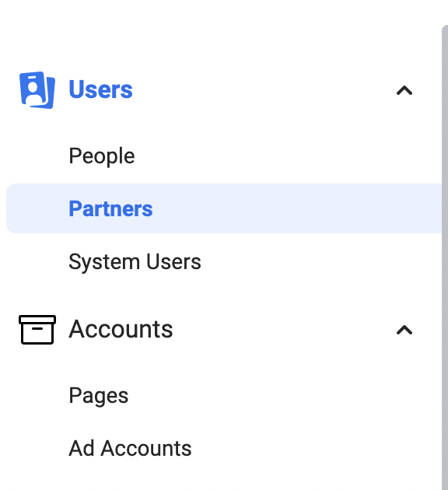Collapse the Users section with its chevron
This screenshot has height=490, width=448.
click(404, 91)
